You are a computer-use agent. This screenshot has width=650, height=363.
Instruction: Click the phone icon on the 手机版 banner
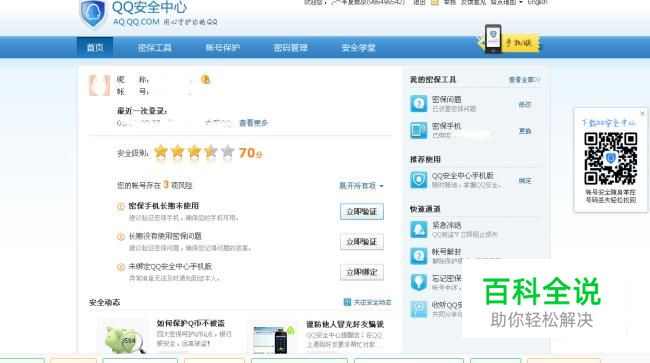coord(493,39)
